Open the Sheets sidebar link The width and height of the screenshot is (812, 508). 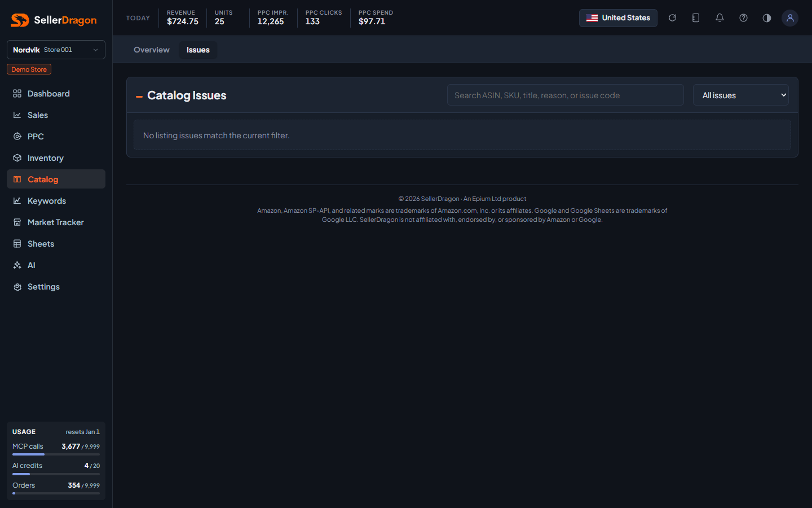point(56,244)
